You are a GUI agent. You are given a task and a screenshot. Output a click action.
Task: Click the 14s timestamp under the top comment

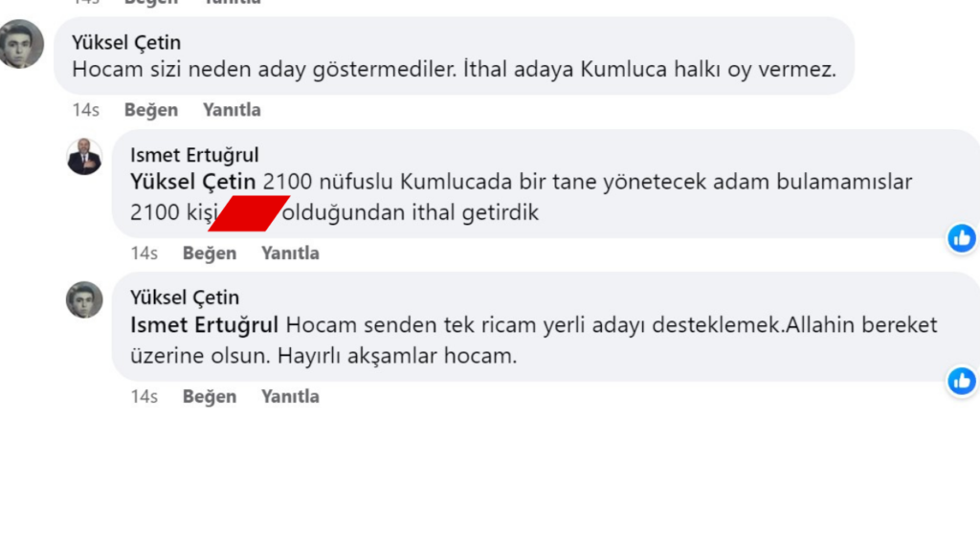point(86,110)
